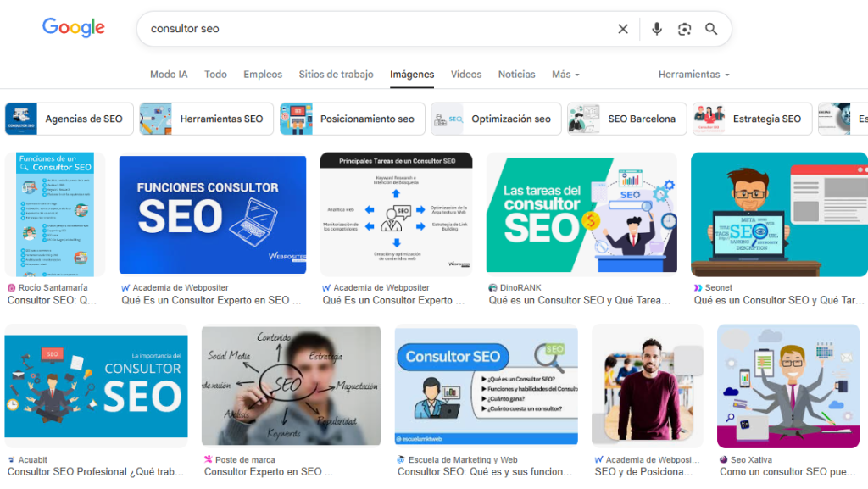Switch to the Todo results tab

click(215, 74)
